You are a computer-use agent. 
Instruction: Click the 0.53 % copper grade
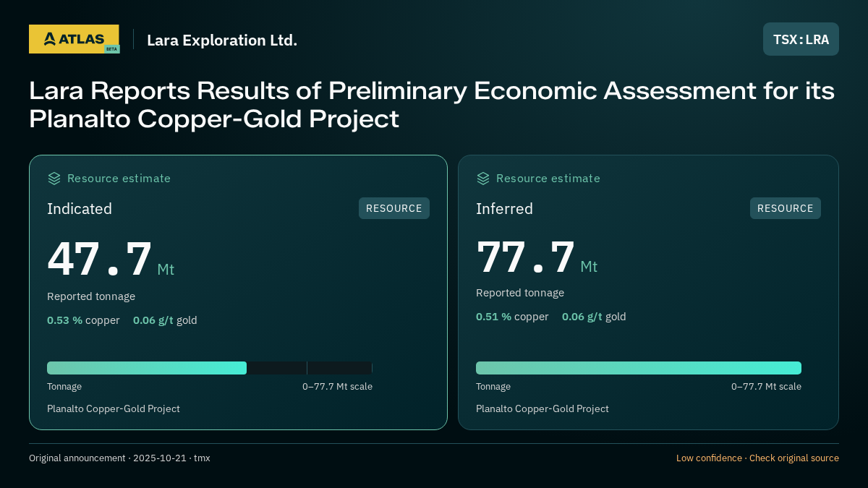(x=83, y=320)
